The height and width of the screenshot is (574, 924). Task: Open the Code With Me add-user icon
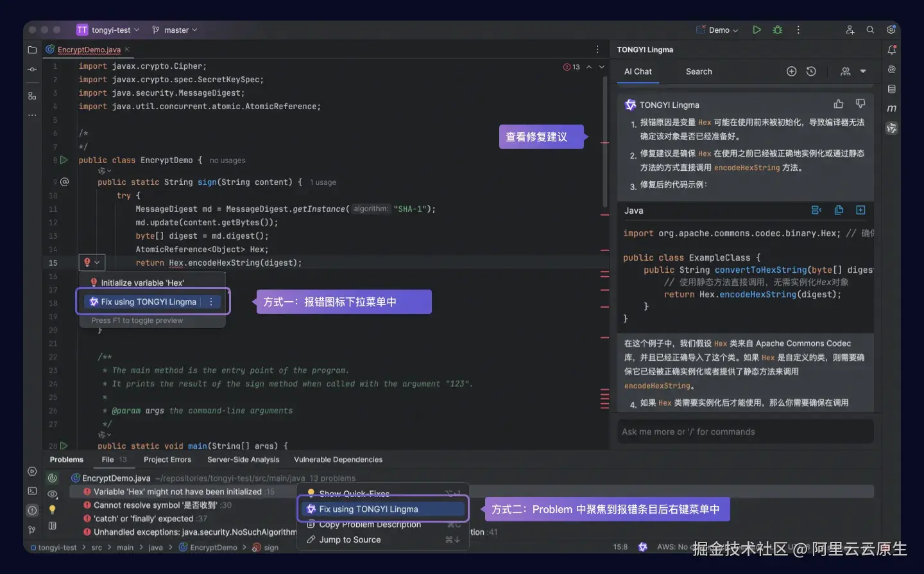(x=850, y=30)
